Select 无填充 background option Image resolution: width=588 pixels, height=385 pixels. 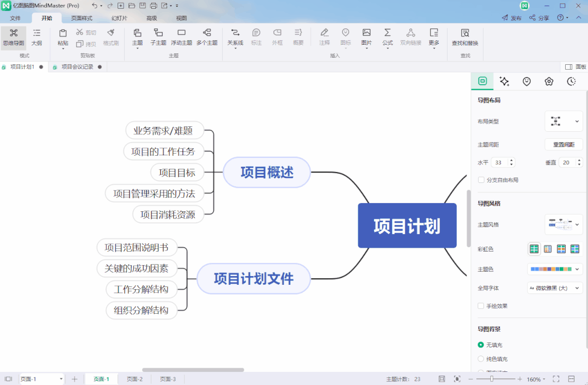[x=481, y=345]
